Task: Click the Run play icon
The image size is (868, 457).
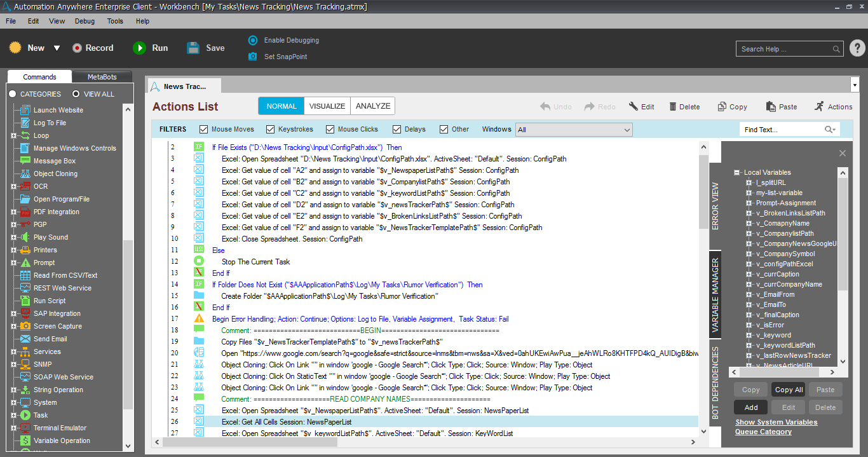Action: [139, 48]
